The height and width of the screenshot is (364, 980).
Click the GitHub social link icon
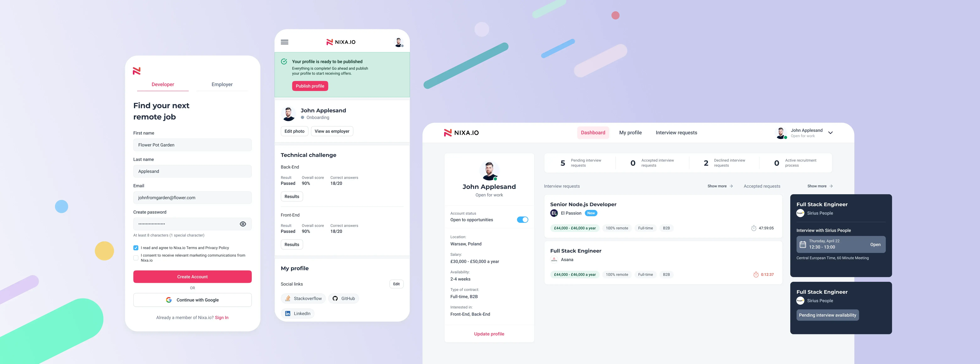[x=336, y=298]
